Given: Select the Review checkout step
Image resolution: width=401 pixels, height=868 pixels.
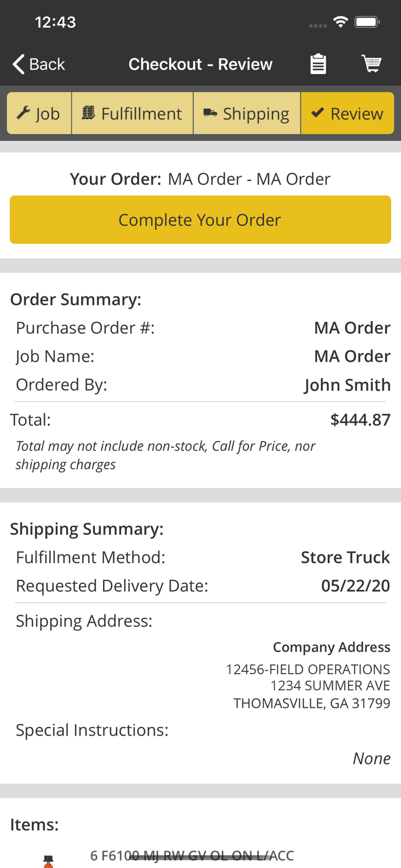Looking at the screenshot, I should click(x=347, y=113).
